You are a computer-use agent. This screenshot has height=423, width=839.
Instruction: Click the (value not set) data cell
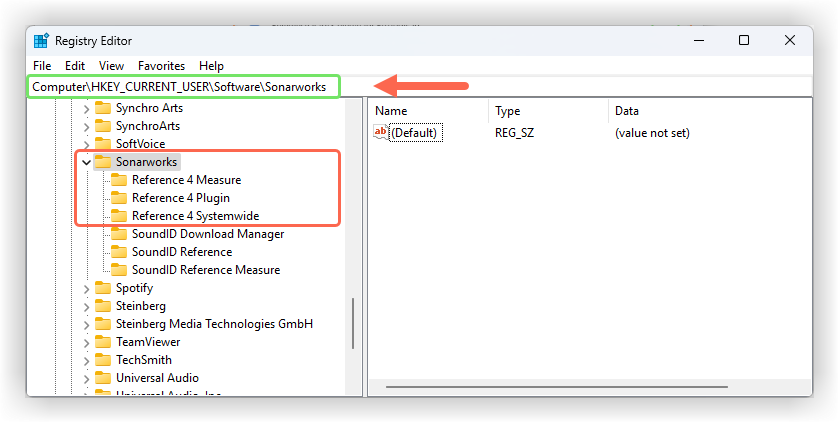tap(652, 133)
